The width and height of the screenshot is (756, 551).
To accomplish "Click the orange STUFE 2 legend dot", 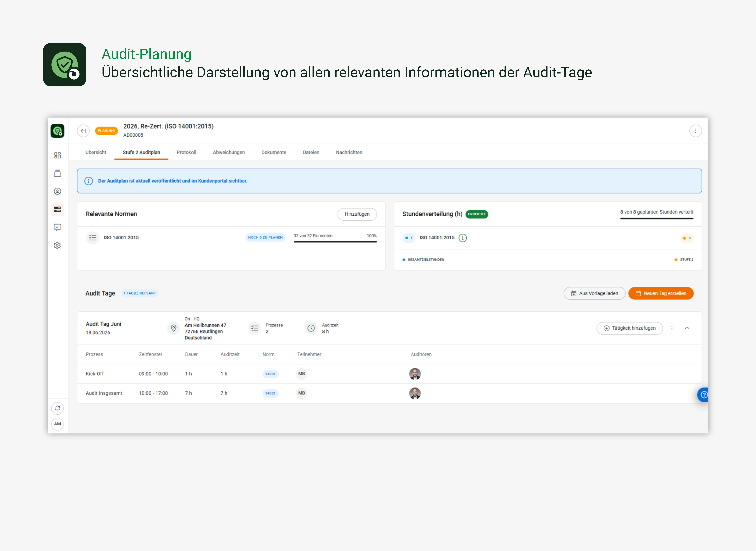I will pos(676,260).
